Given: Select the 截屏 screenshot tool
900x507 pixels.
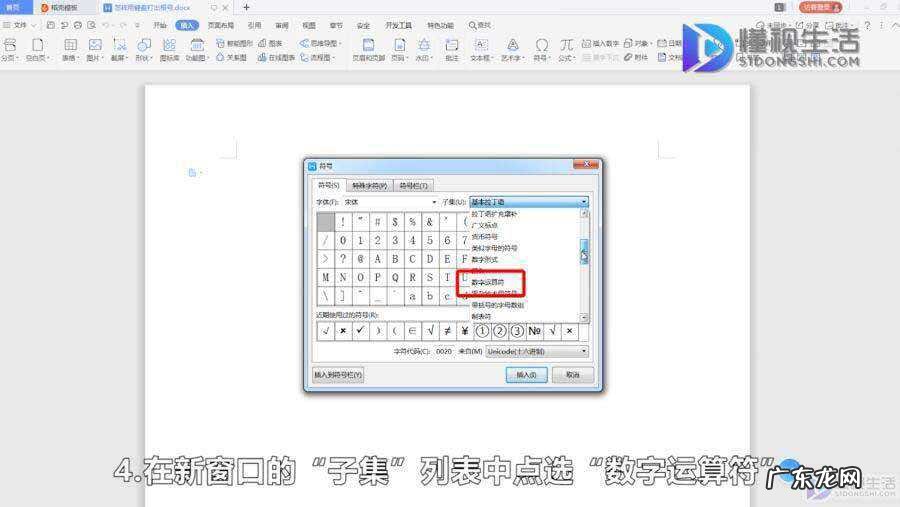Looking at the screenshot, I should click(119, 49).
